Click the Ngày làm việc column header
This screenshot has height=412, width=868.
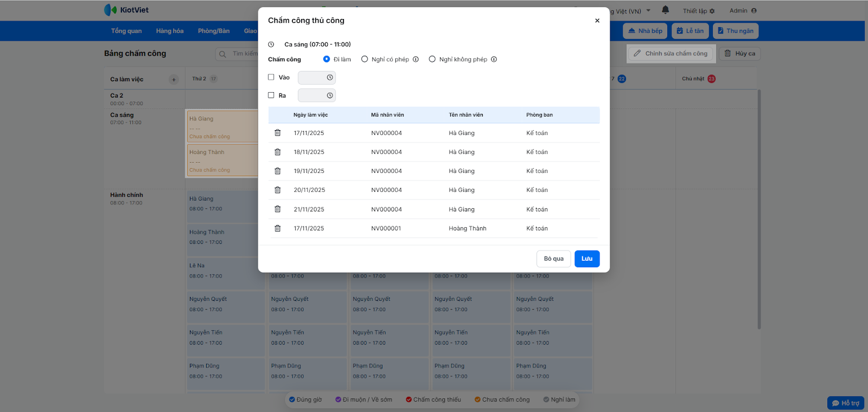(x=311, y=115)
